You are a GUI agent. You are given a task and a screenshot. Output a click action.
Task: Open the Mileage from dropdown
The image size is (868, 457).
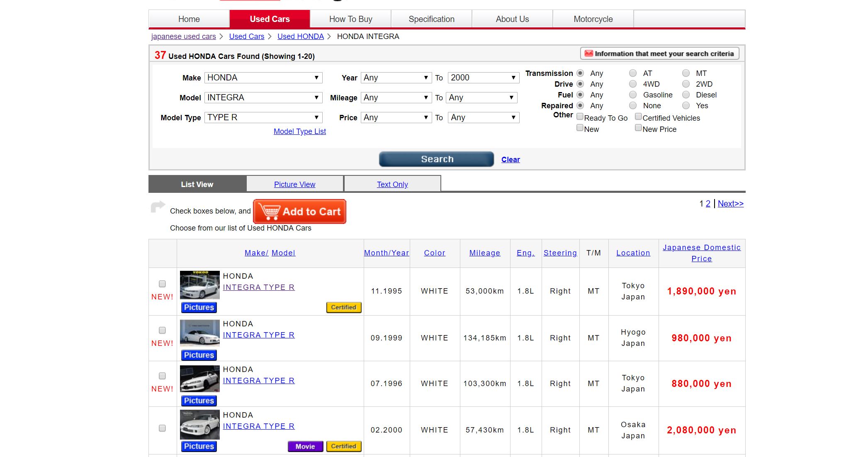pos(396,97)
